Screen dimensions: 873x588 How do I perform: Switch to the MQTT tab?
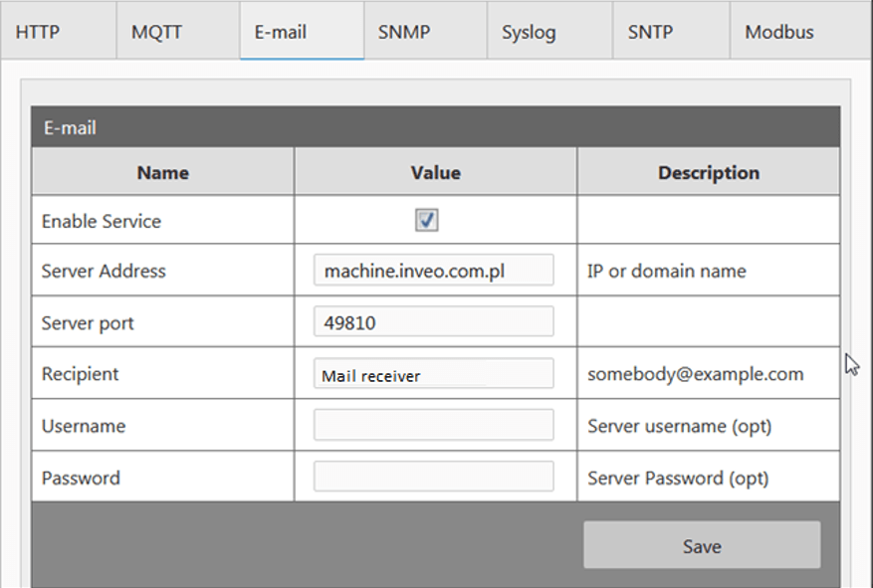pos(157,32)
